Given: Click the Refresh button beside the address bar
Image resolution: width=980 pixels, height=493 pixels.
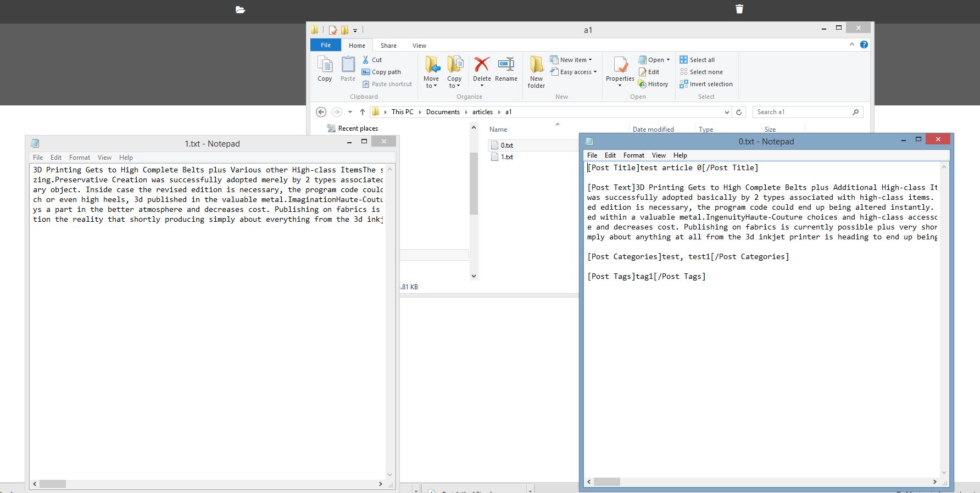Looking at the screenshot, I should point(739,112).
